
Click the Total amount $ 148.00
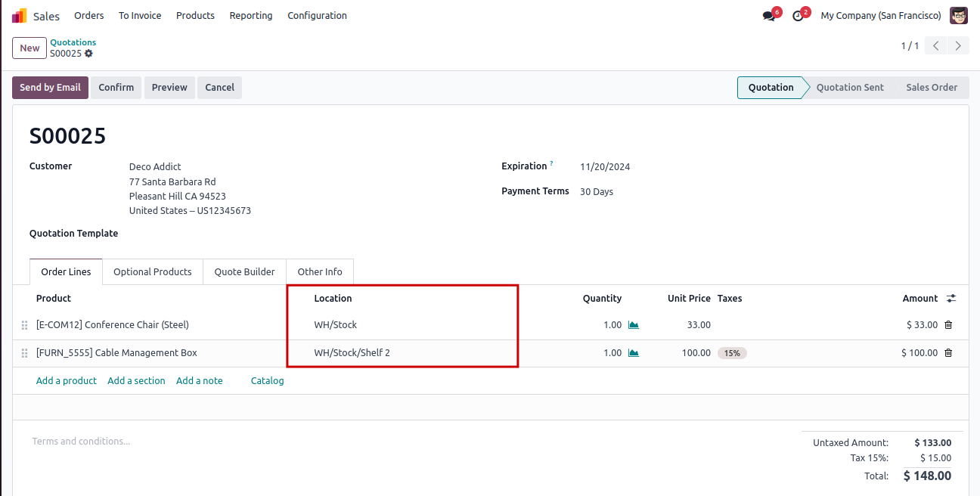(927, 476)
